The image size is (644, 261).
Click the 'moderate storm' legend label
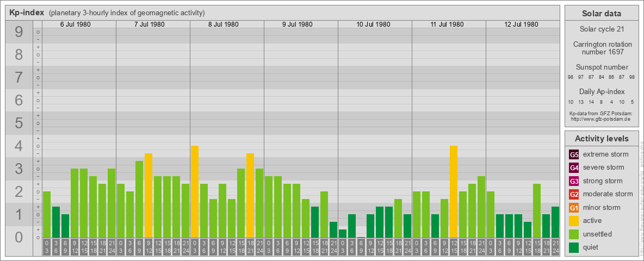click(x=608, y=194)
